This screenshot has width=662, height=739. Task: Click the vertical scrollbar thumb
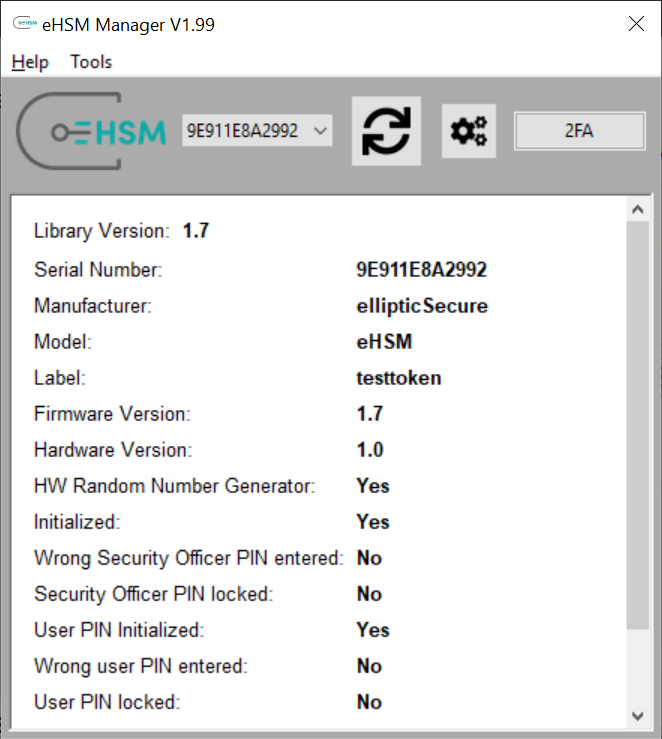638,425
